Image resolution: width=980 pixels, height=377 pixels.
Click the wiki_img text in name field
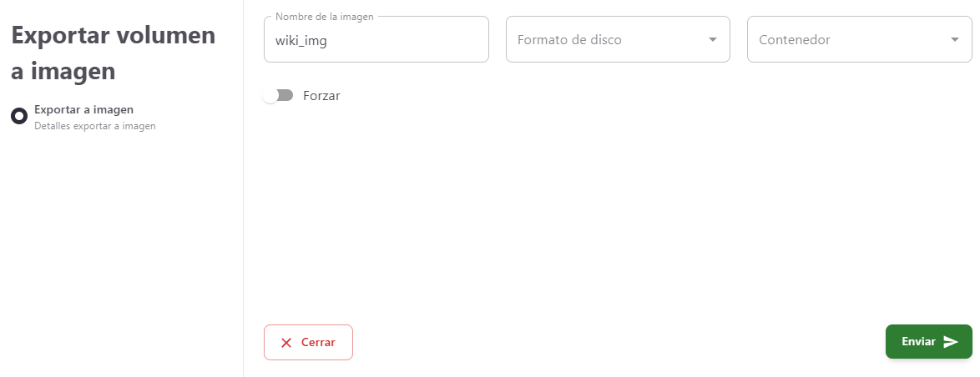301,40
